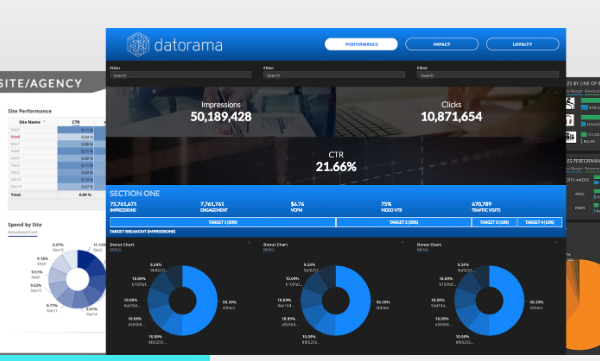Click the $6.76 vCPM value

pos(297,204)
